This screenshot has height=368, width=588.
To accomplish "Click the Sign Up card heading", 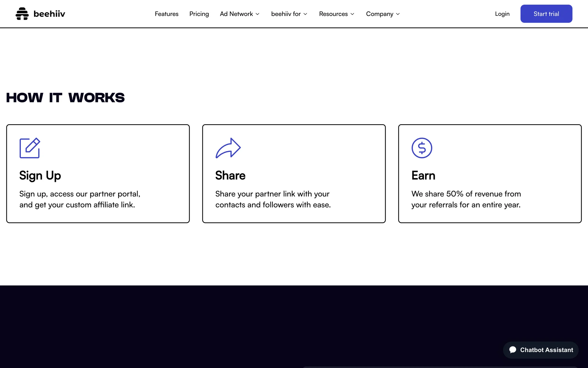I will click(x=40, y=175).
